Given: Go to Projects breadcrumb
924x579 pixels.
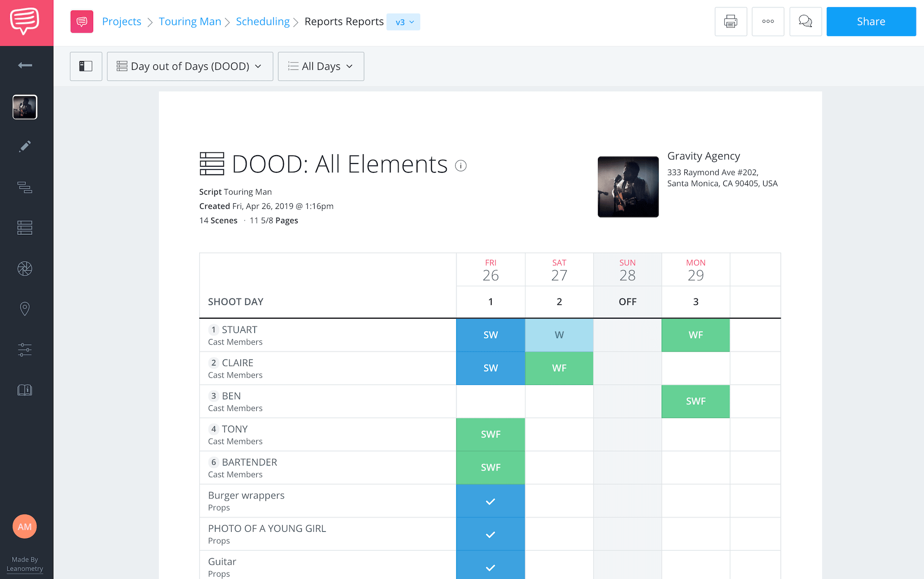Looking at the screenshot, I should [x=121, y=22].
